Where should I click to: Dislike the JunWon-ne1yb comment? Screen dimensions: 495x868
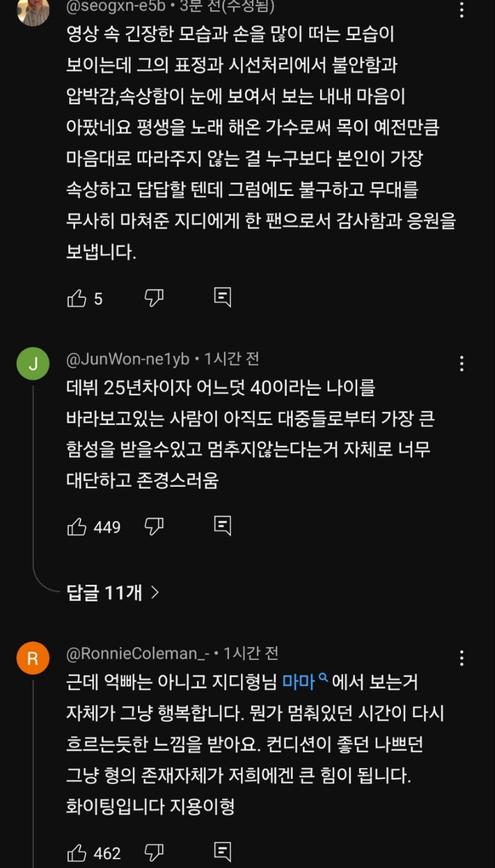[x=154, y=526]
